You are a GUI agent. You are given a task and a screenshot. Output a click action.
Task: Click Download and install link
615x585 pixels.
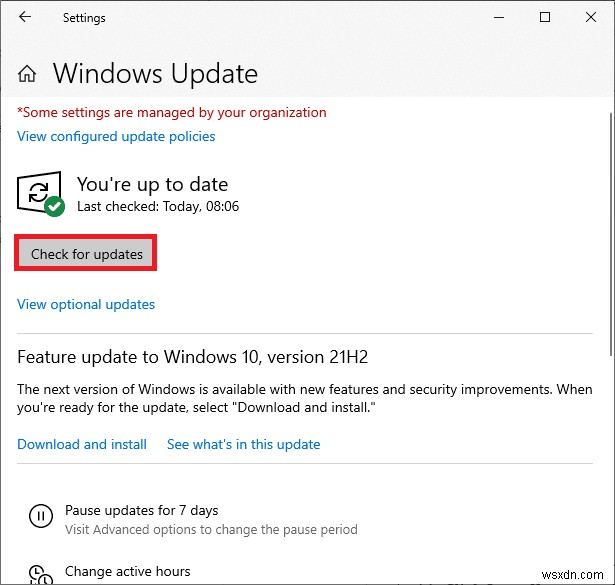tap(82, 444)
